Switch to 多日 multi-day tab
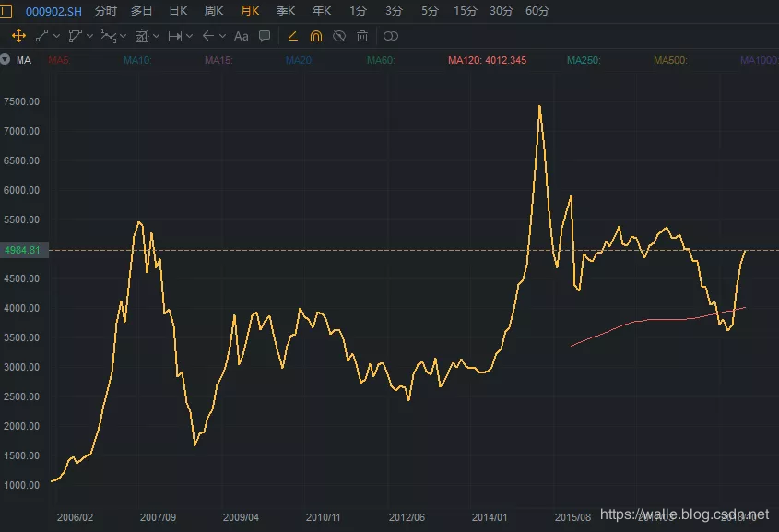Image resolution: width=779 pixels, height=532 pixels. click(142, 10)
